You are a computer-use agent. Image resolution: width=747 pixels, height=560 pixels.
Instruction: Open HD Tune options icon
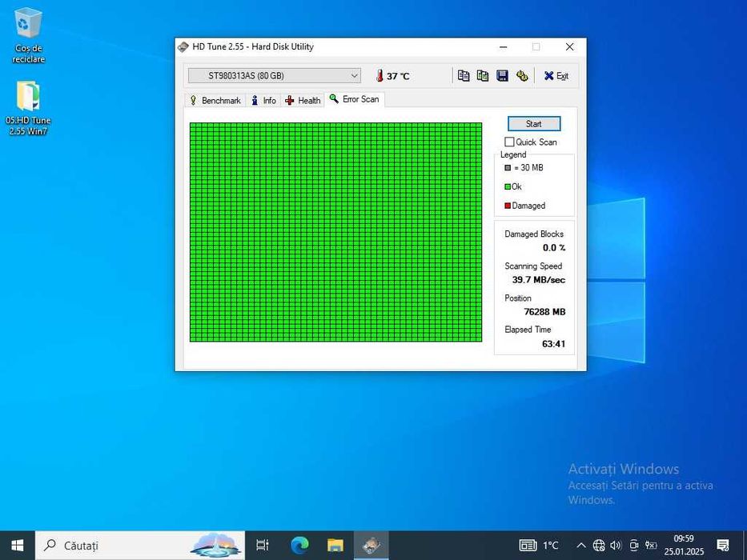pos(522,76)
